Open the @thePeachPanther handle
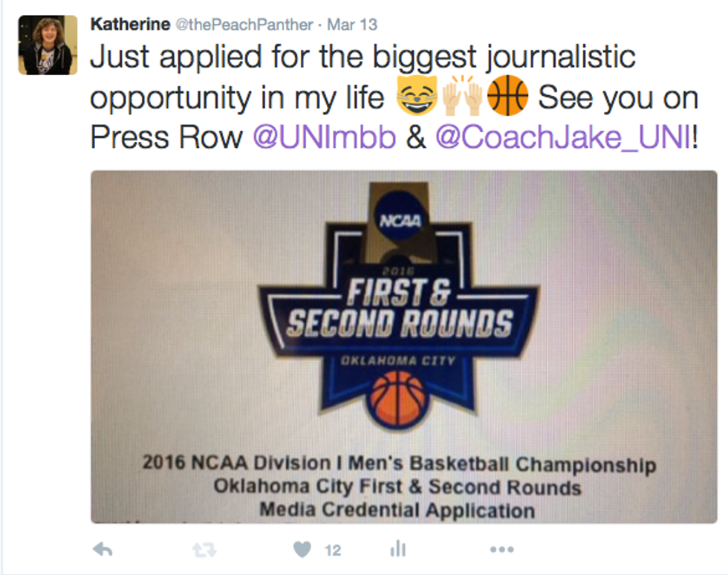This screenshot has height=575, width=728. pos(244,25)
